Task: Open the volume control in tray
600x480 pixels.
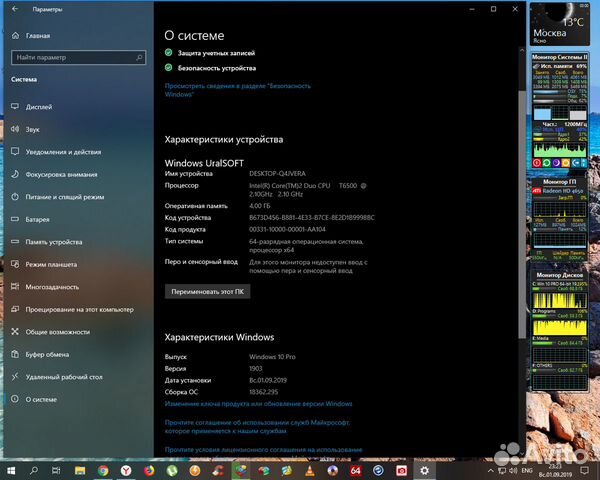Action: pyautogui.click(x=513, y=470)
